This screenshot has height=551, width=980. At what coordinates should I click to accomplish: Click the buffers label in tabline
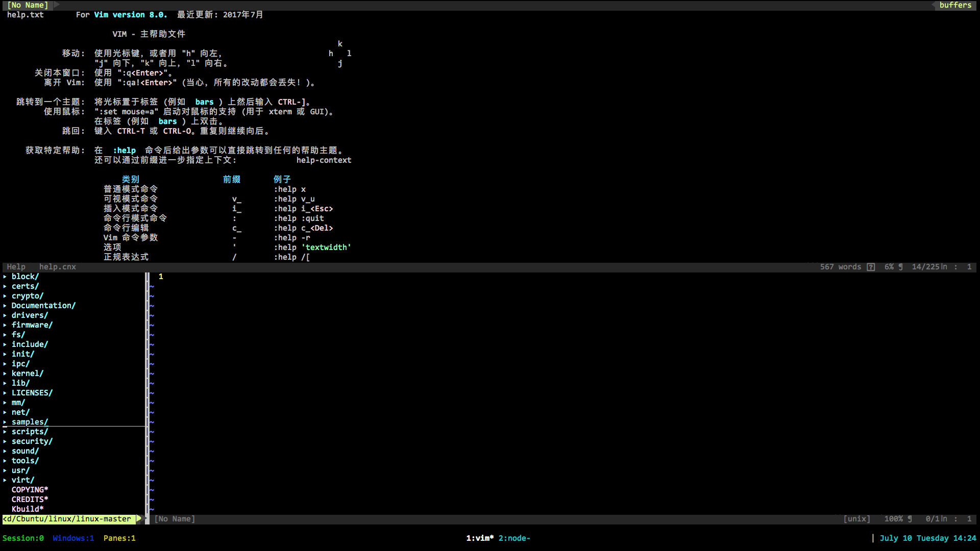click(955, 5)
